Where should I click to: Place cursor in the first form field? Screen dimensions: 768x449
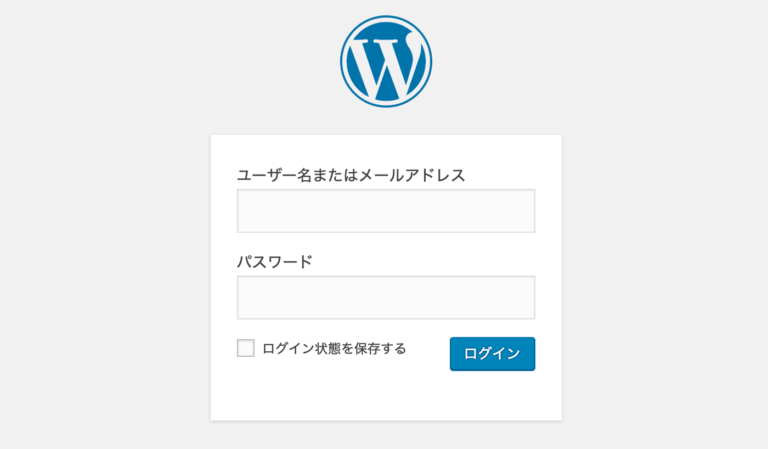[386, 211]
